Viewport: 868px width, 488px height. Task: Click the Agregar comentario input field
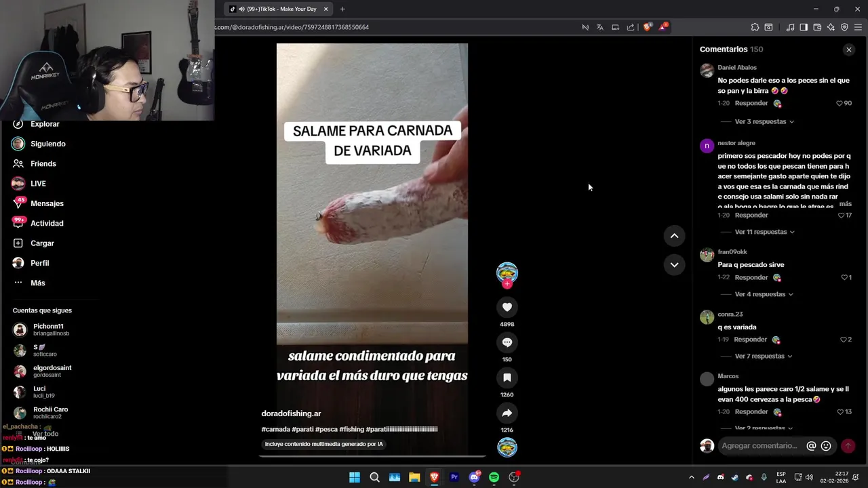pyautogui.click(x=759, y=446)
